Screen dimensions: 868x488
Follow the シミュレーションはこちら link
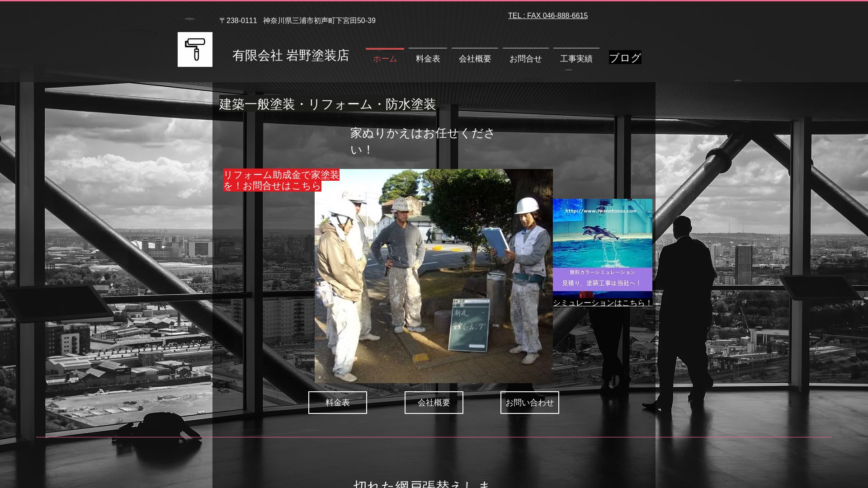602,303
